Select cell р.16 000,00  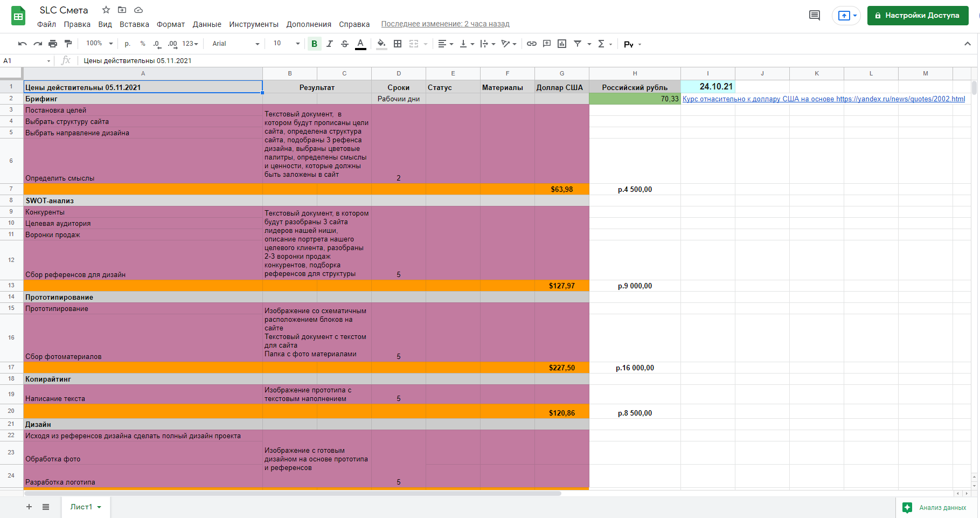pyautogui.click(x=635, y=368)
